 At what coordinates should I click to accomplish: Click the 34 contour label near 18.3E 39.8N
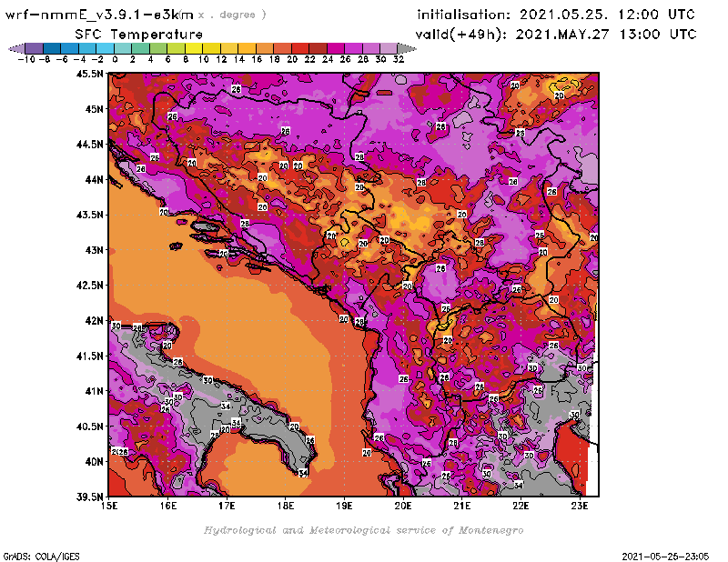click(x=303, y=473)
